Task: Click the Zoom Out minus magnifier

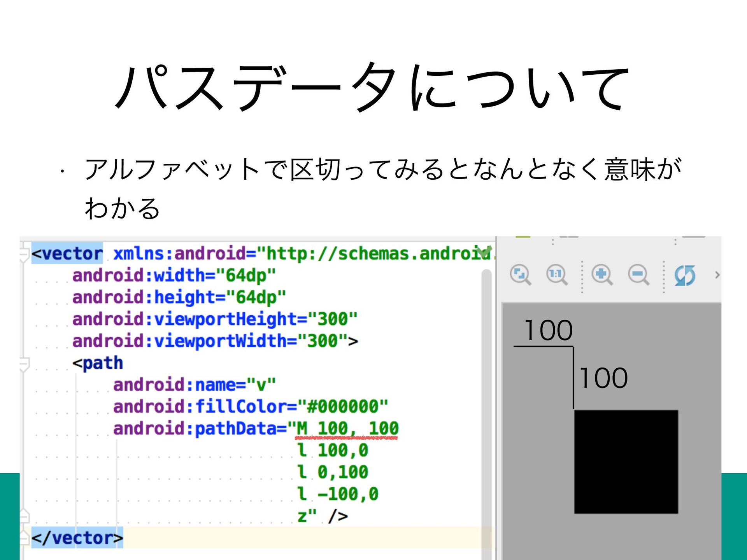Action: [638, 275]
